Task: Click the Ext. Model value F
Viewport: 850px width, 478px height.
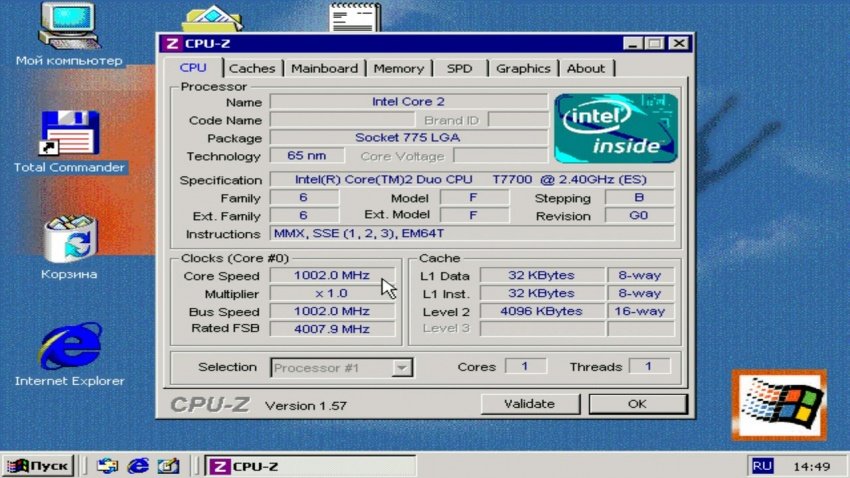Action: coord(474,216)
